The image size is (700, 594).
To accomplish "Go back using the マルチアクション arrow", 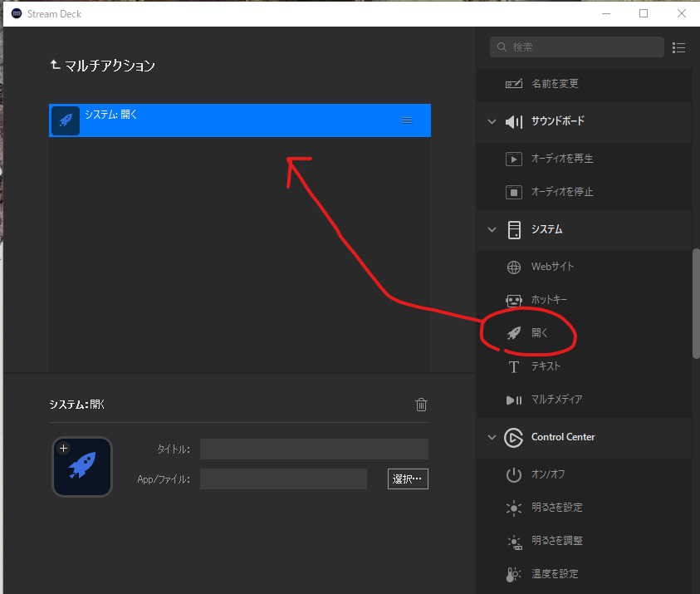I will coord(55,65).
